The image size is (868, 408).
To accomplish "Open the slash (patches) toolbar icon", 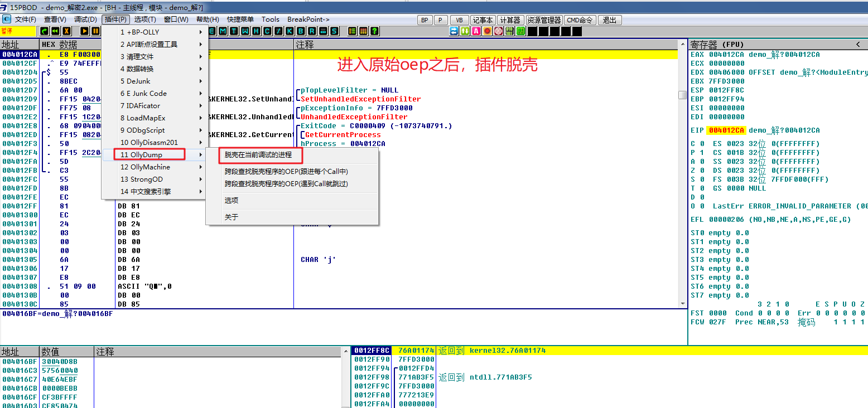I will [x=278, y=31].
